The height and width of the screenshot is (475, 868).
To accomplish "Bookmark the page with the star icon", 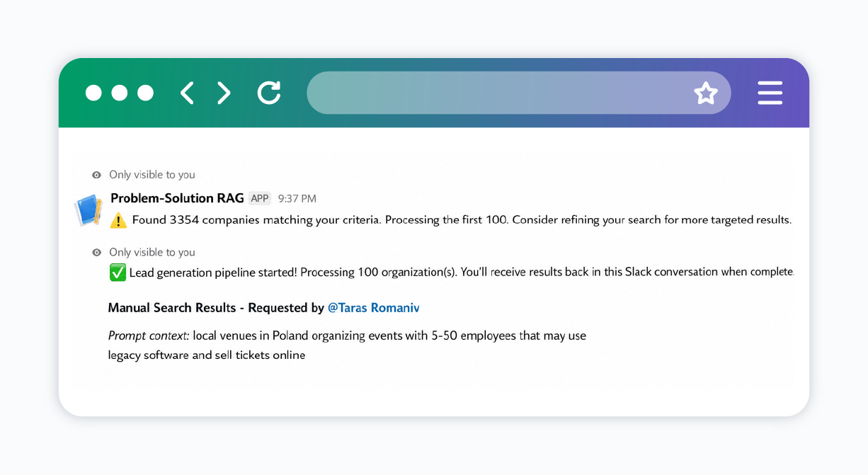I will (706, 93).
